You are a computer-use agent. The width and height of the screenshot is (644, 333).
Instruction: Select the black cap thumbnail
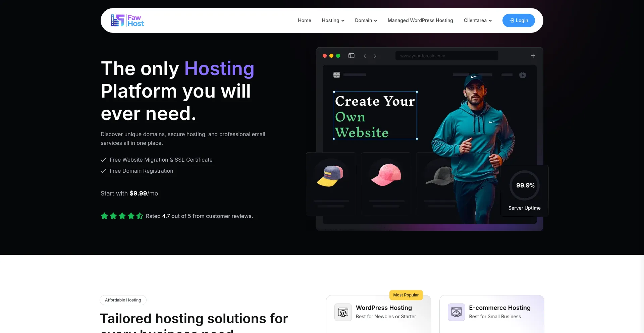click(440, 176)
